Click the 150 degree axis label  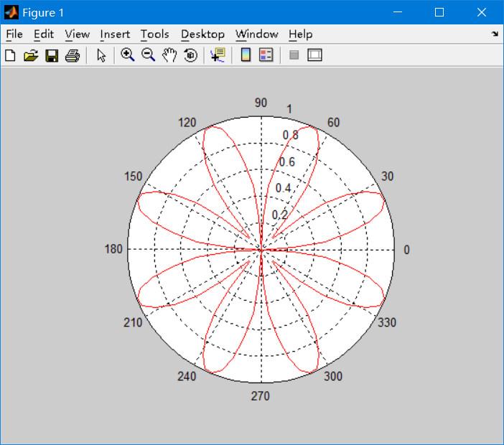pyautogui.click(x=133, y=177)
